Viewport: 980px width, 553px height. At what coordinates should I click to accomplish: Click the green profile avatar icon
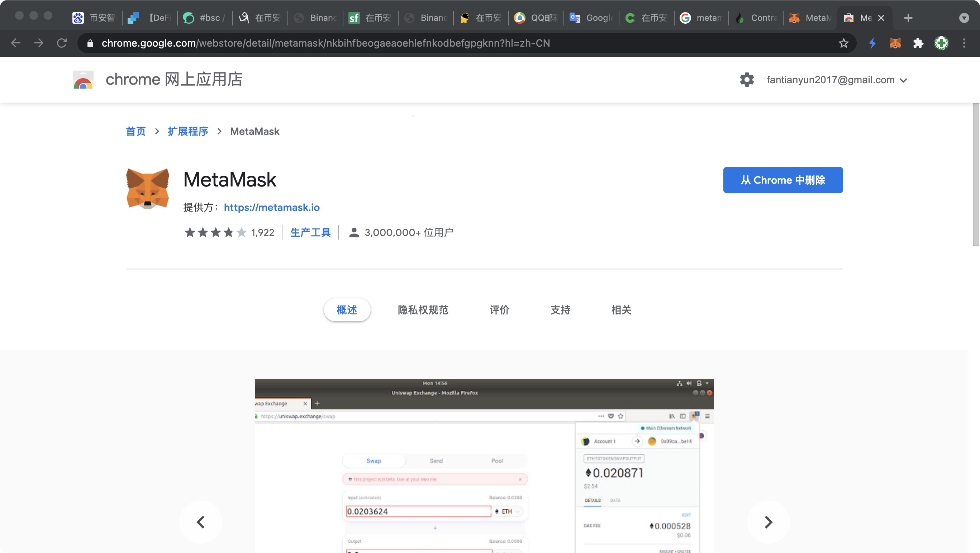click(x=942, y=43)
